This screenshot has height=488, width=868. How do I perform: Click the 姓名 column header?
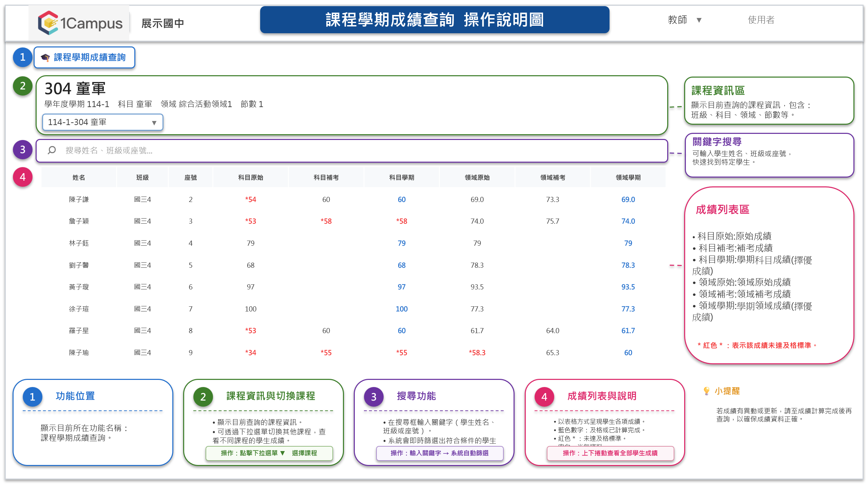coord(79,177)
